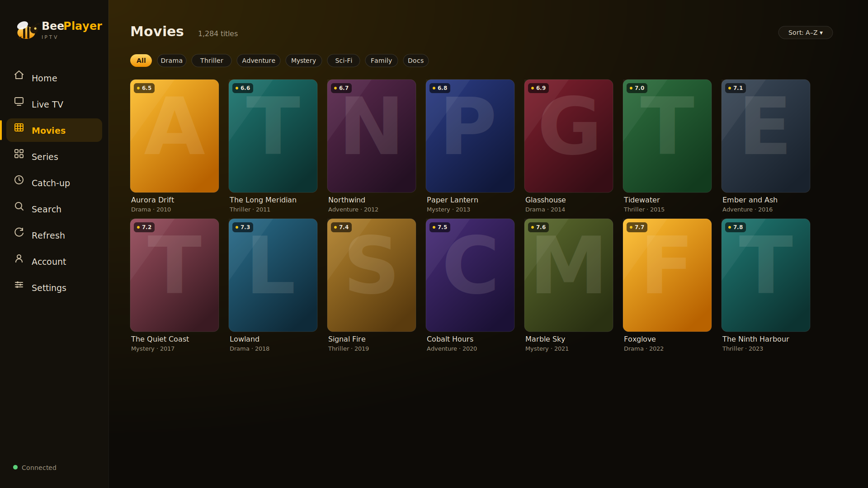The height and width of the screenshot is (488, 868).
Task: Click the Account person icon
Action: coord(19,258)
